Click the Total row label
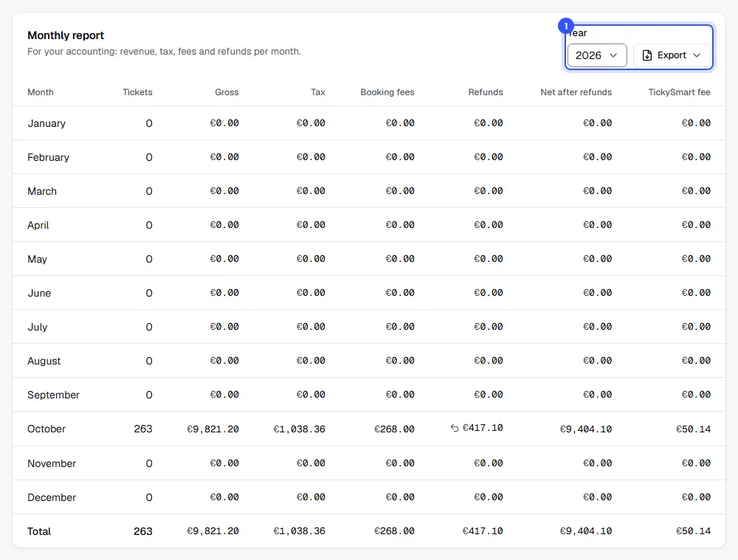Viewport: 738px width, 560px height. click(39, 531)
